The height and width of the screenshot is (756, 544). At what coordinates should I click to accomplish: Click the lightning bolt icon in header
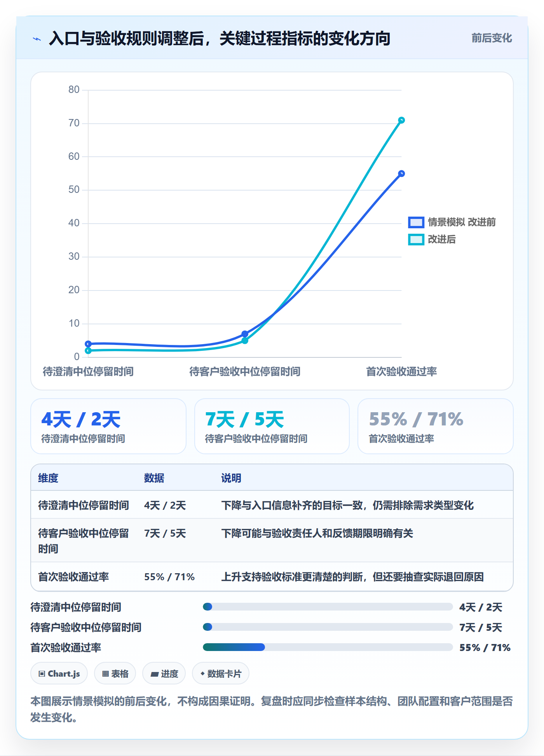tap(37, 39)
